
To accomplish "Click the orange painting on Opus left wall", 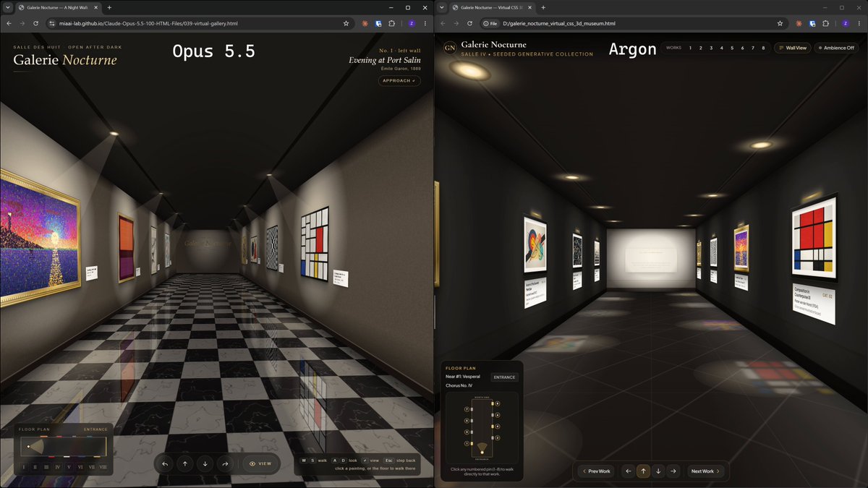I will (x=126, y=248).
